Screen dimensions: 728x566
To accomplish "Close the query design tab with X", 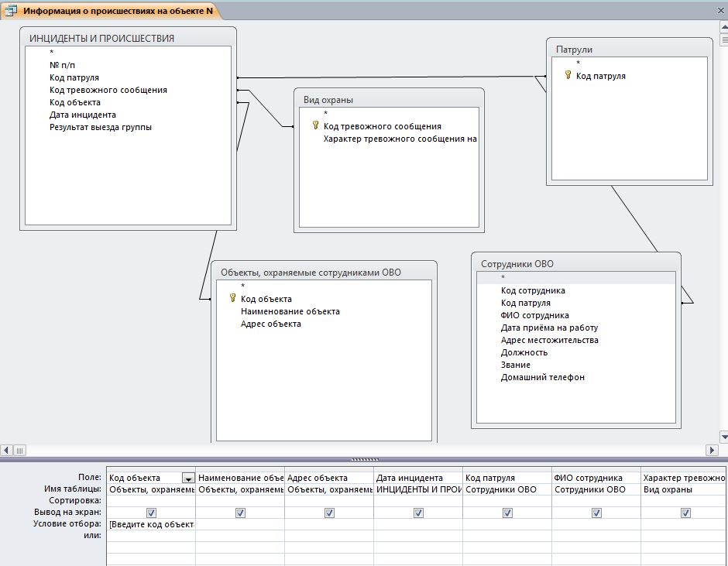I will pyautogui.click(x=721, y=10).
